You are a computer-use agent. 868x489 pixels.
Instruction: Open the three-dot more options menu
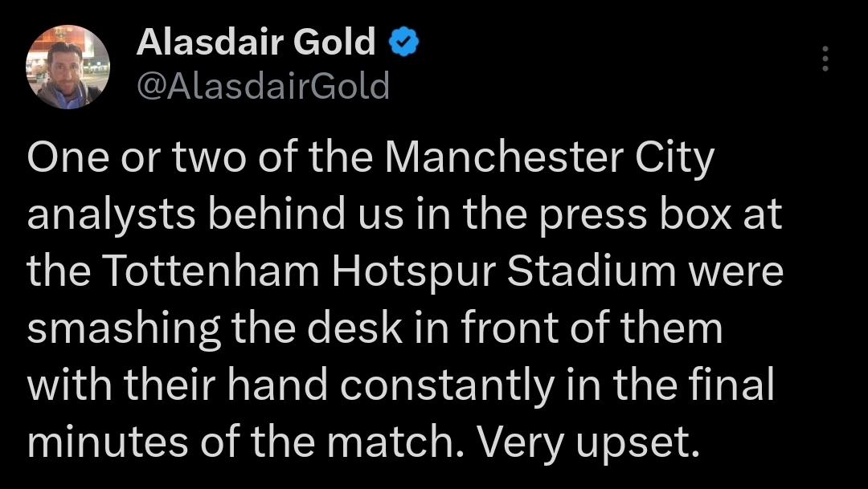coord(825,59)
